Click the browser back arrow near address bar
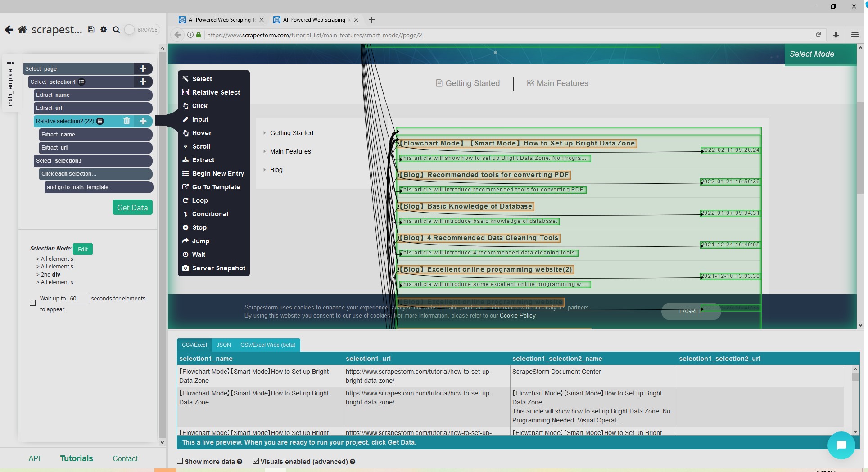The height and width of the screenshot is (472, 868). [178, 35]
